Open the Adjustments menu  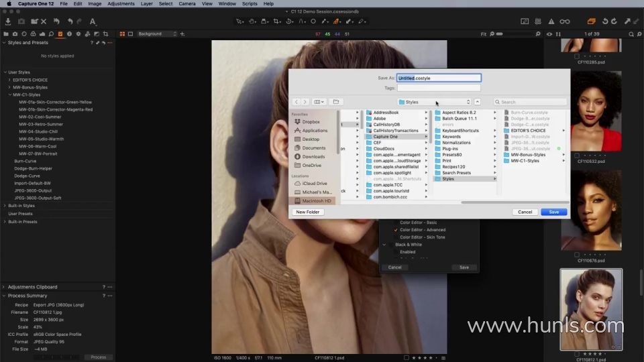[121, 3]
